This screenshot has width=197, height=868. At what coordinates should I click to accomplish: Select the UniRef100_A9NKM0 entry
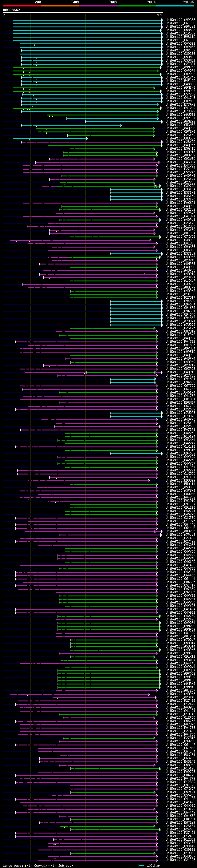point(180,67)
